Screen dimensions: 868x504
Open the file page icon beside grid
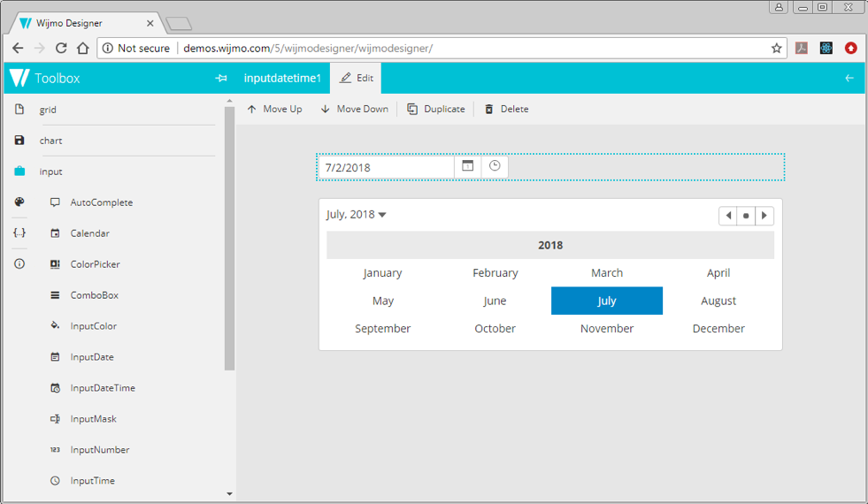coord(19,109)
